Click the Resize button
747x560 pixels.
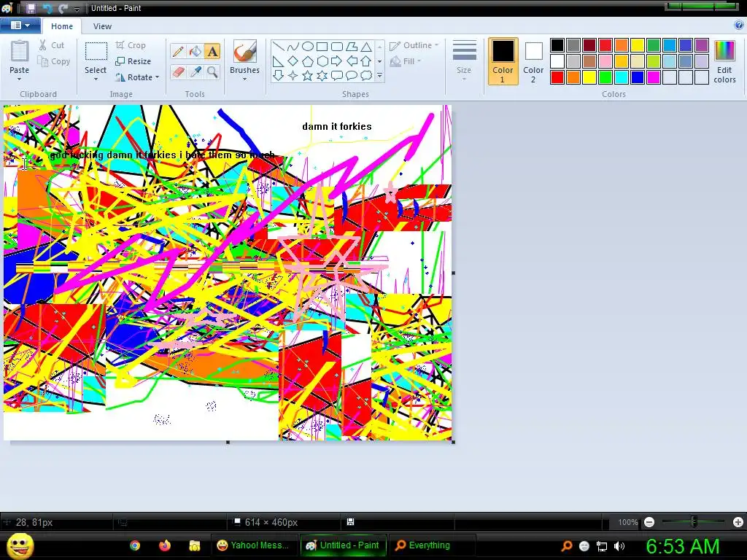coord(133,61)
